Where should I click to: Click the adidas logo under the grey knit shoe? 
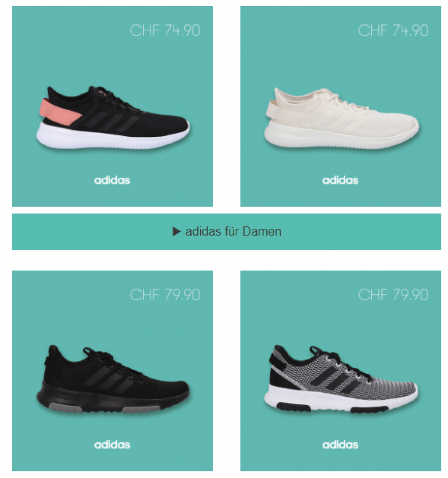coord(340,445)
